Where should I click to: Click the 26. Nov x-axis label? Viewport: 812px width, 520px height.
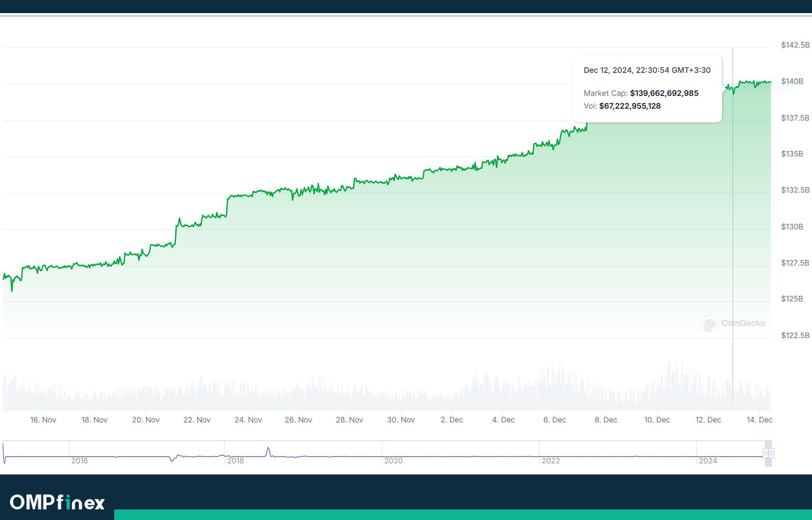click(299, 420)
